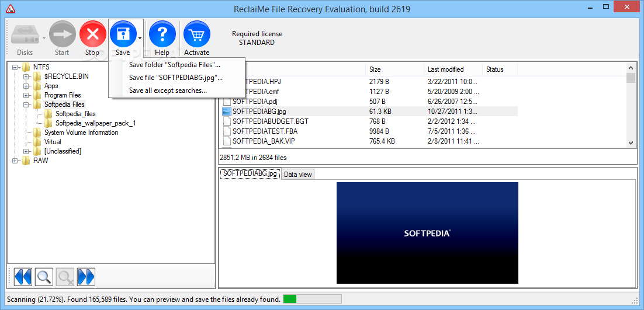Select the [Unclassified] tree item

(63, 151)
